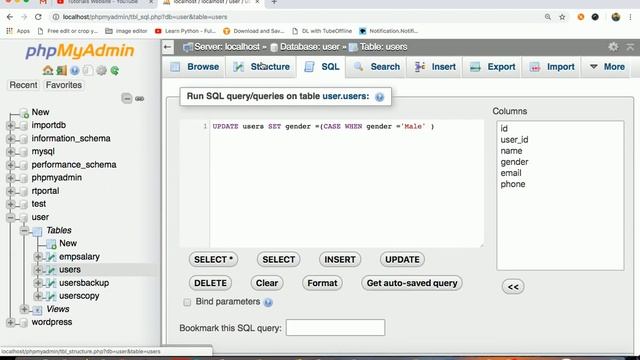Expand performance_schema database node
Screen dimensions: 640x360
click(x=11, y=165)
